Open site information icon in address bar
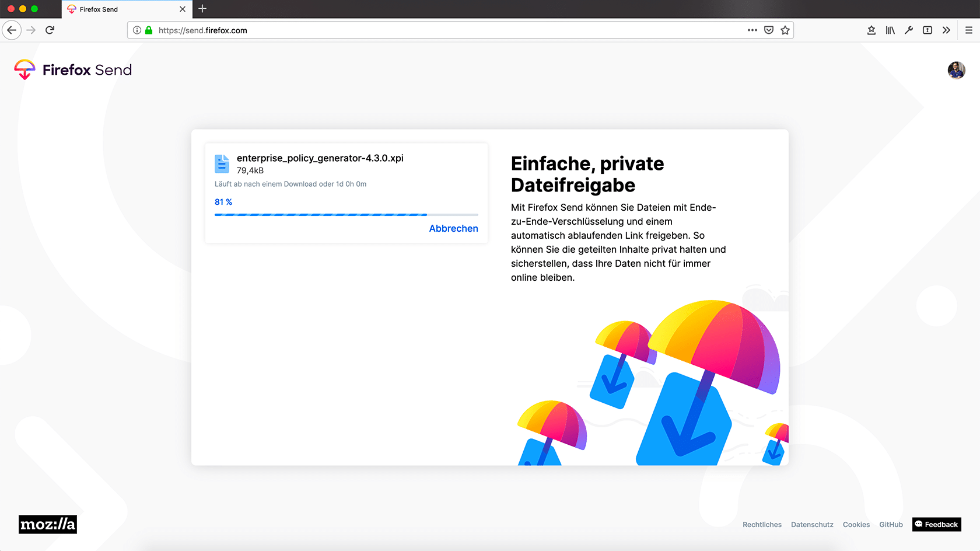 point(137,30)
